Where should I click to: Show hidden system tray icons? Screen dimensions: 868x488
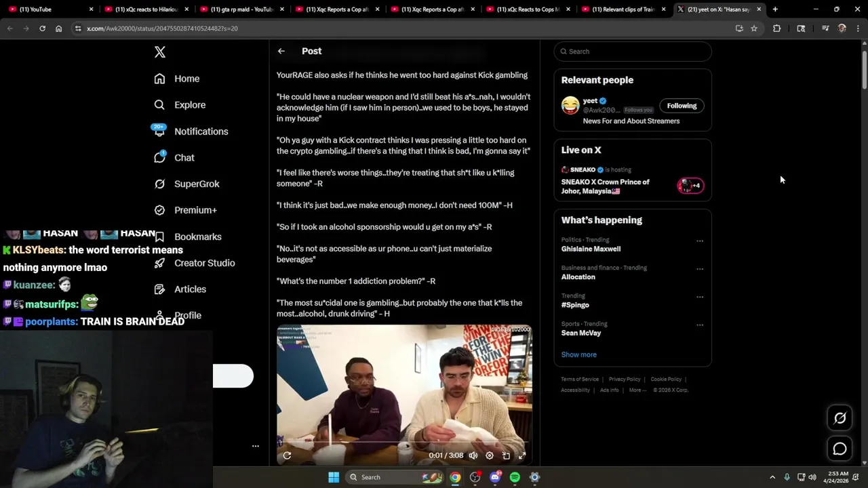point(772,477)
